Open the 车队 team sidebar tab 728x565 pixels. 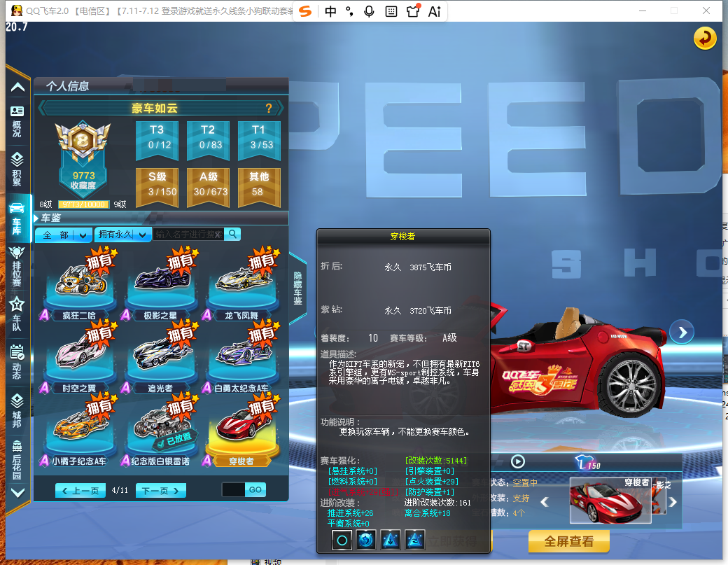pyautogui.click(x=17, y=314)
